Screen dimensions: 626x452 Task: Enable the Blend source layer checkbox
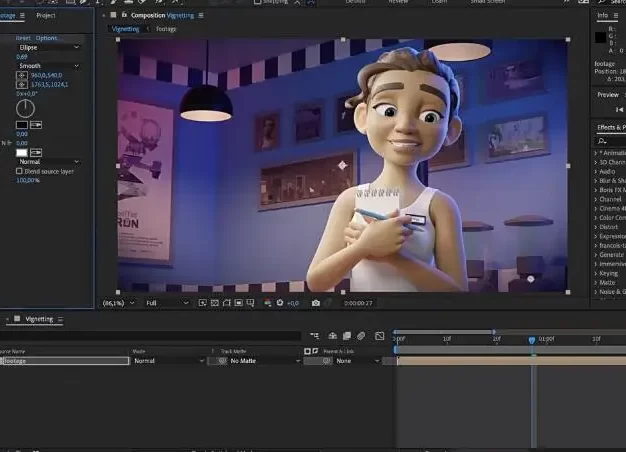(x=19, y=171)
